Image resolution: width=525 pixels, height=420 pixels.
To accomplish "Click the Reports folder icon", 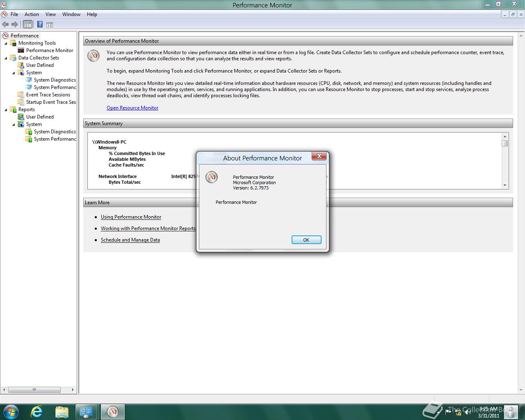I will [x=13, y=110].
